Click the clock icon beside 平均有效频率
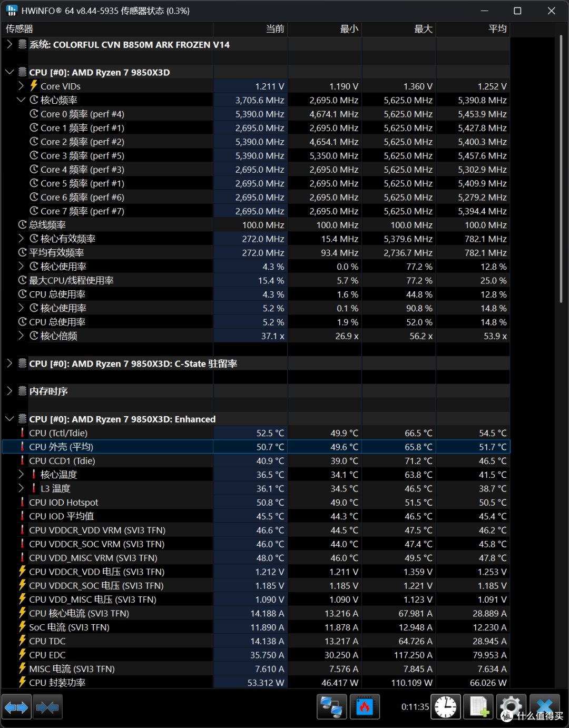This screenshot has height=728, width=569. 22,252
